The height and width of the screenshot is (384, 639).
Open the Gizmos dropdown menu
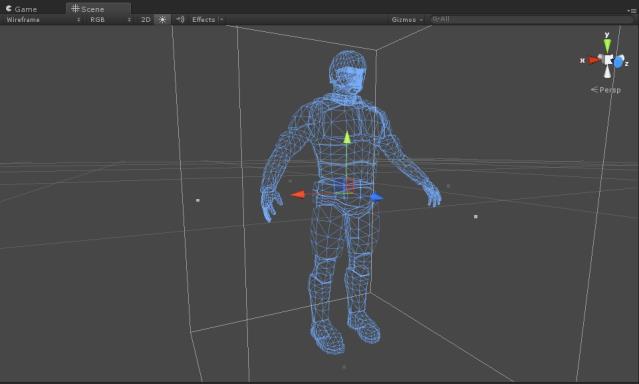(407, 20)
